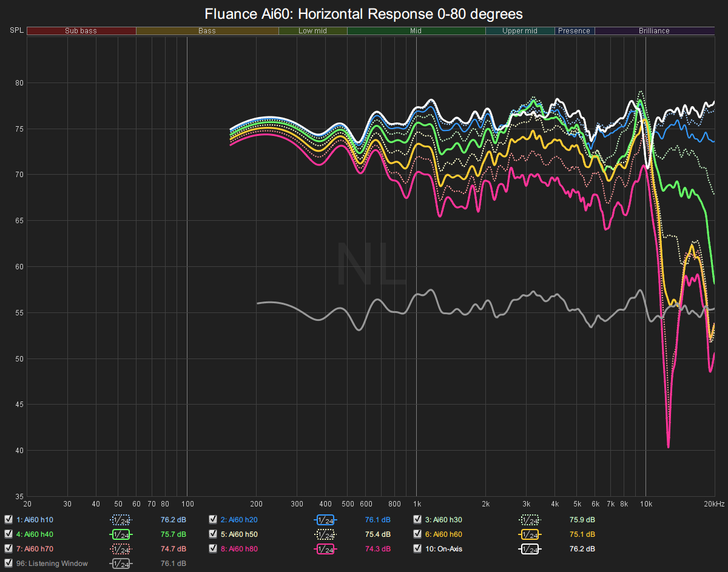Uncheck the Ai60 h10 trace checkbox

pos(8,520)
